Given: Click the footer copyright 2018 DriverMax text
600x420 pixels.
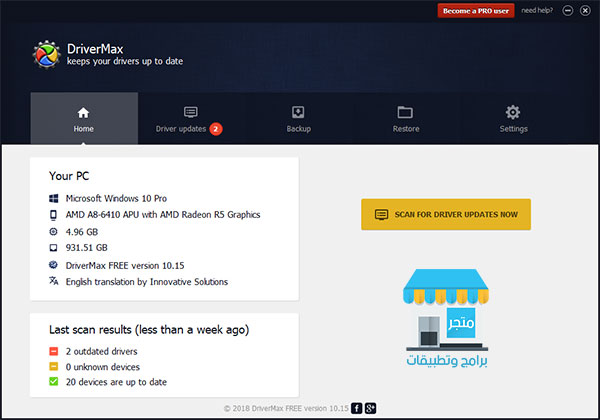Looking at the screenshot, I should point(286,409).
